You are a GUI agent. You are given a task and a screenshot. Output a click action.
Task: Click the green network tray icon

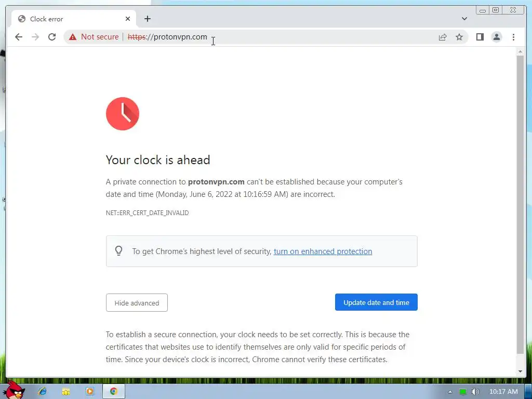[x=463, y=392]
